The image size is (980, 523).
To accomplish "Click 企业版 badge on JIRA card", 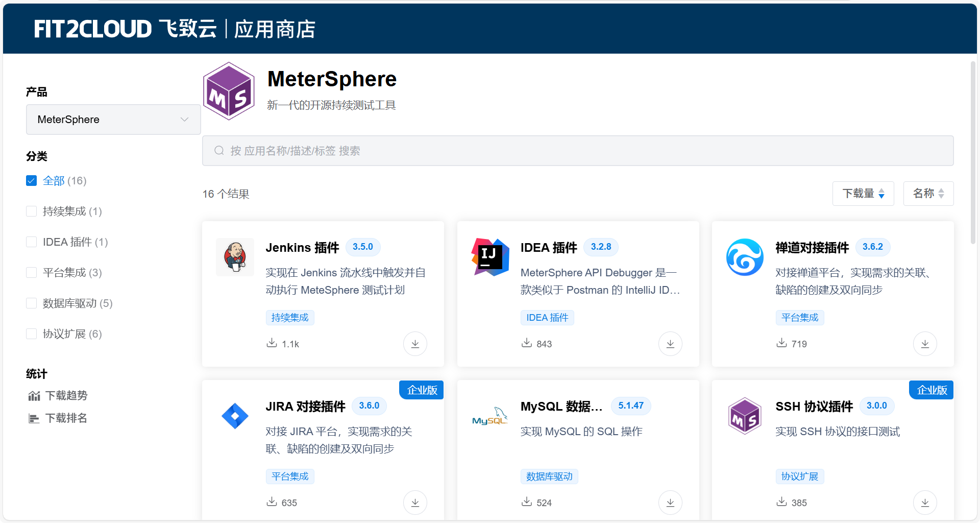I will coord(422,390).
